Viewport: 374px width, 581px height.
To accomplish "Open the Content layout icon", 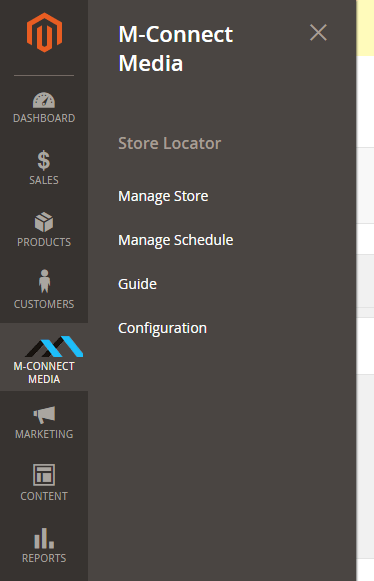I will click(x=44, y=475).
